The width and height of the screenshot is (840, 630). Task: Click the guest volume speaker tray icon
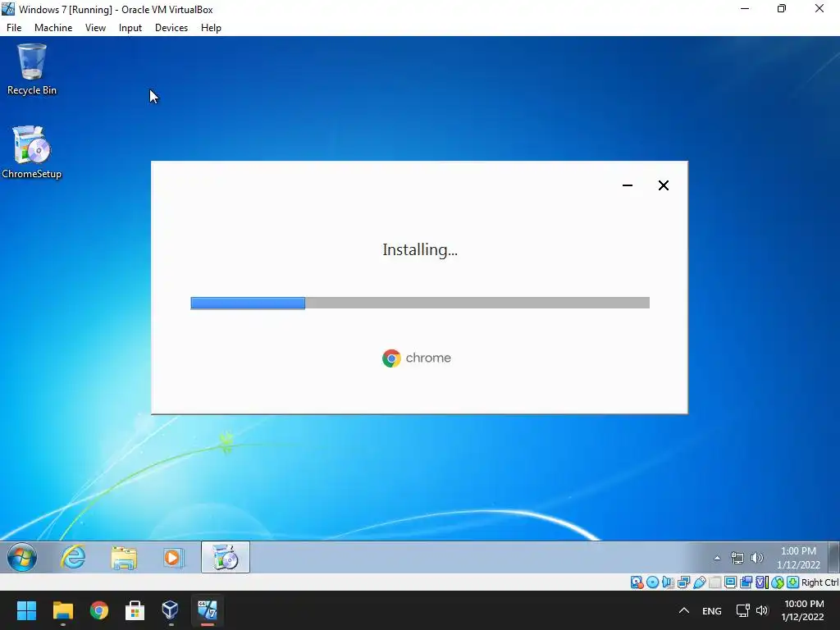(757, 558)
